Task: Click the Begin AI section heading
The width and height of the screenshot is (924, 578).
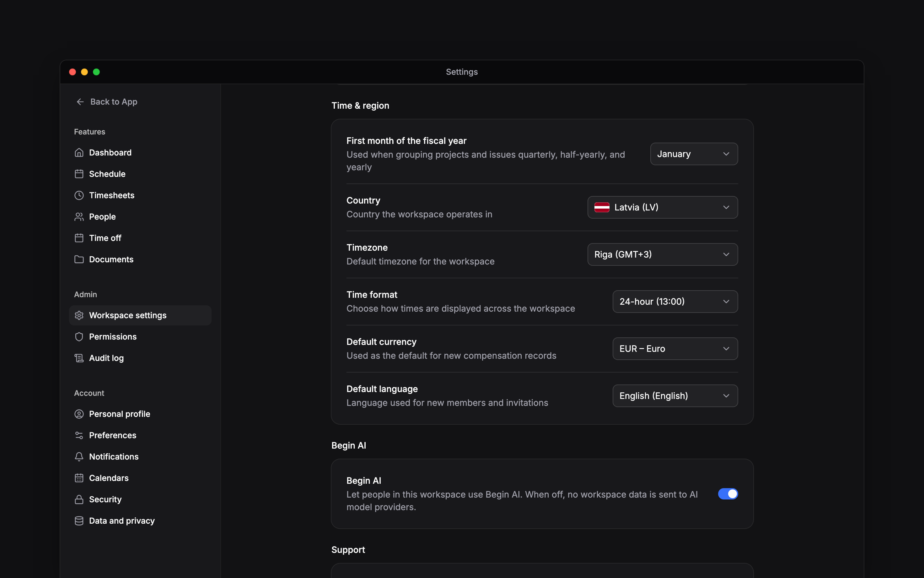Action: coord(349,446)
